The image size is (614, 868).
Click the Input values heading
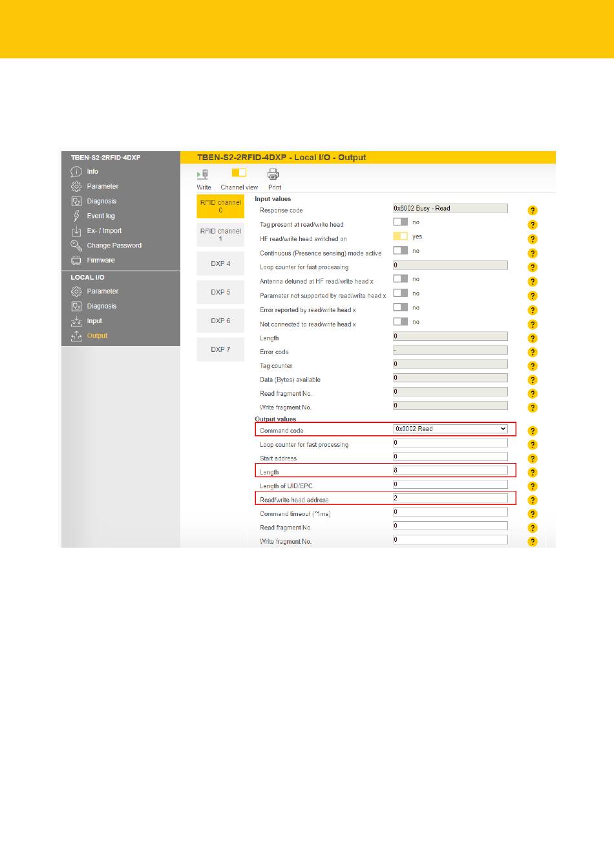tap(273, 199)
